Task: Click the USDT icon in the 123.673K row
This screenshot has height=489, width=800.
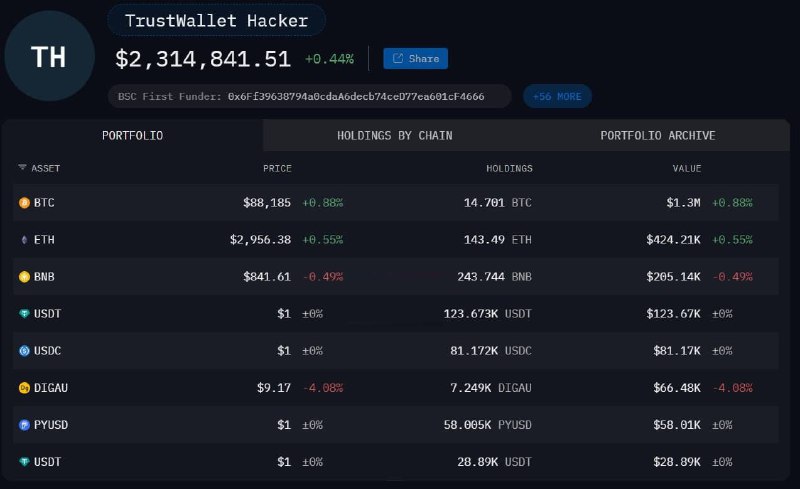Action: (24, 314)
